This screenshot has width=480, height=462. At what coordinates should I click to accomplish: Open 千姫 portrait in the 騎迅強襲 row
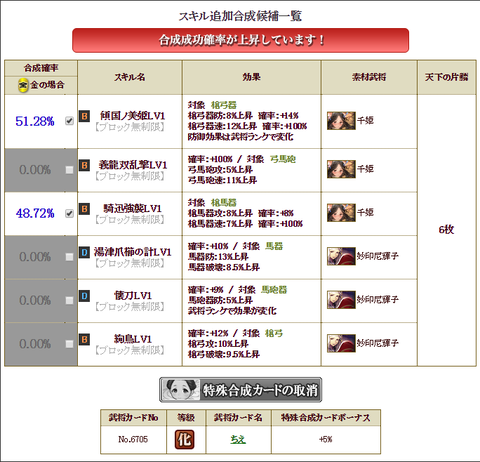341,213
